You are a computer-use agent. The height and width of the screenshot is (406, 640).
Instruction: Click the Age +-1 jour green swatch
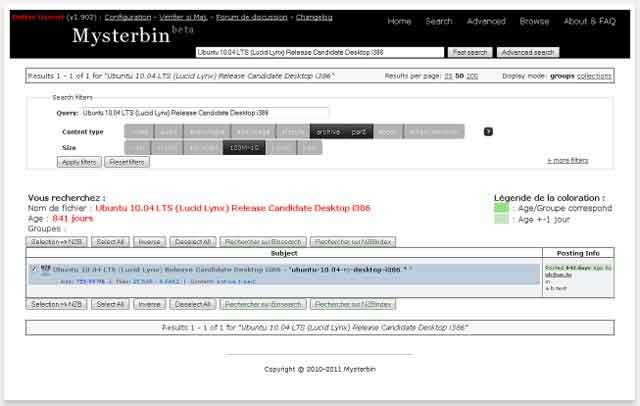click(501, 220)
